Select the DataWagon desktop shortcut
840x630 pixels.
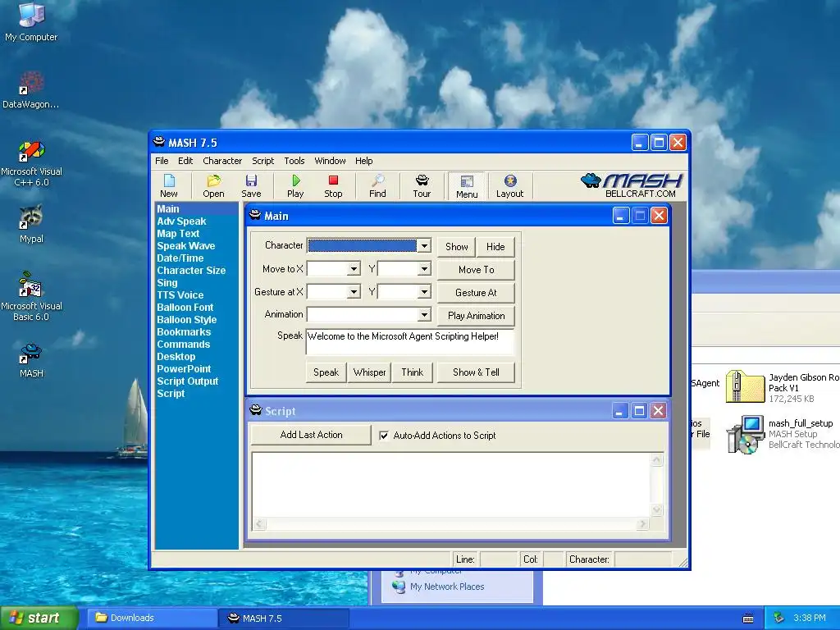click(x=31, y=90)
